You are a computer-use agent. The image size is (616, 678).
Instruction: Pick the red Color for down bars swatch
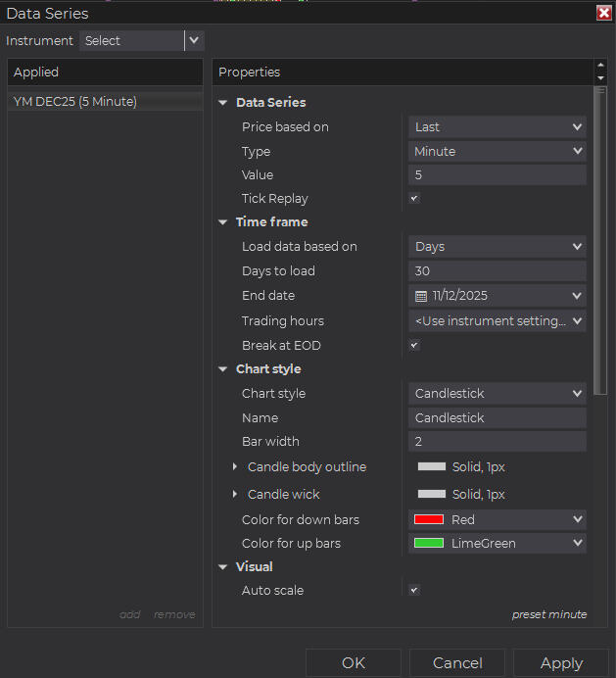point(429,519)
